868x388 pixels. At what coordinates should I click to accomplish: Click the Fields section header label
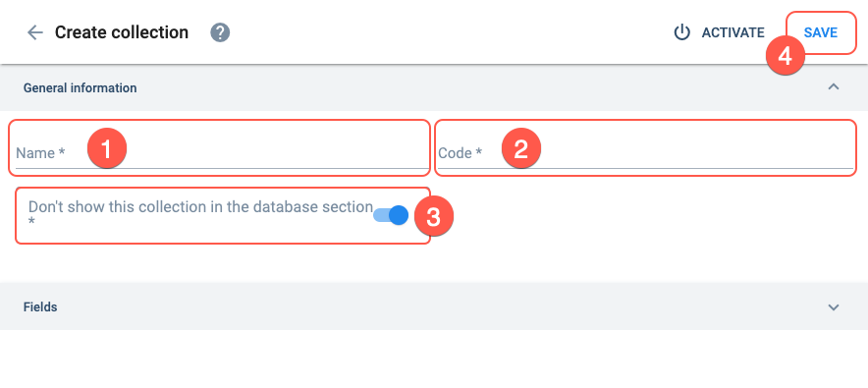pyautogui.click(x=40, y=306)
